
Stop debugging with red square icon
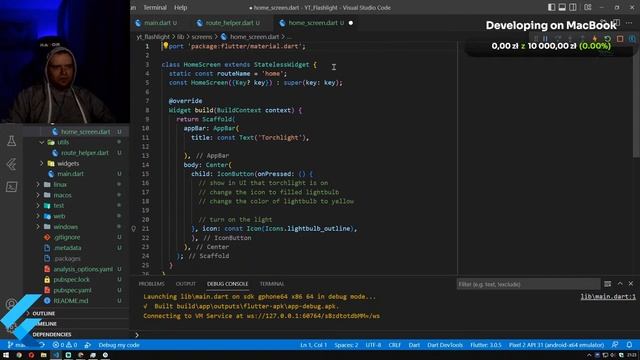(620, 39)
